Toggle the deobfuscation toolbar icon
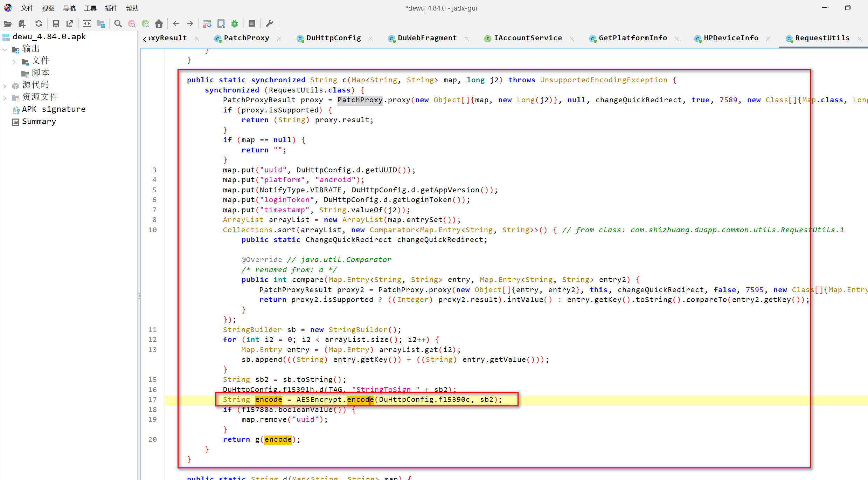The width and height of the screenshot is (868, 480). (x=207, y=24)
